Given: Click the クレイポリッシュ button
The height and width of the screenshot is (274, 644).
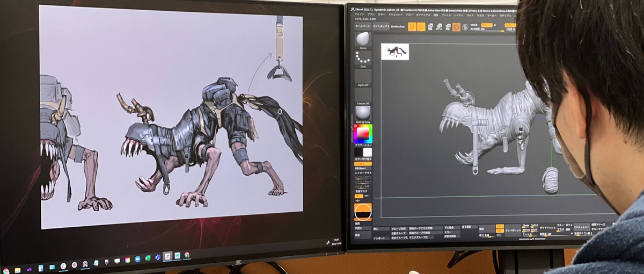Looking at the screenshot, I should [513, 230].
